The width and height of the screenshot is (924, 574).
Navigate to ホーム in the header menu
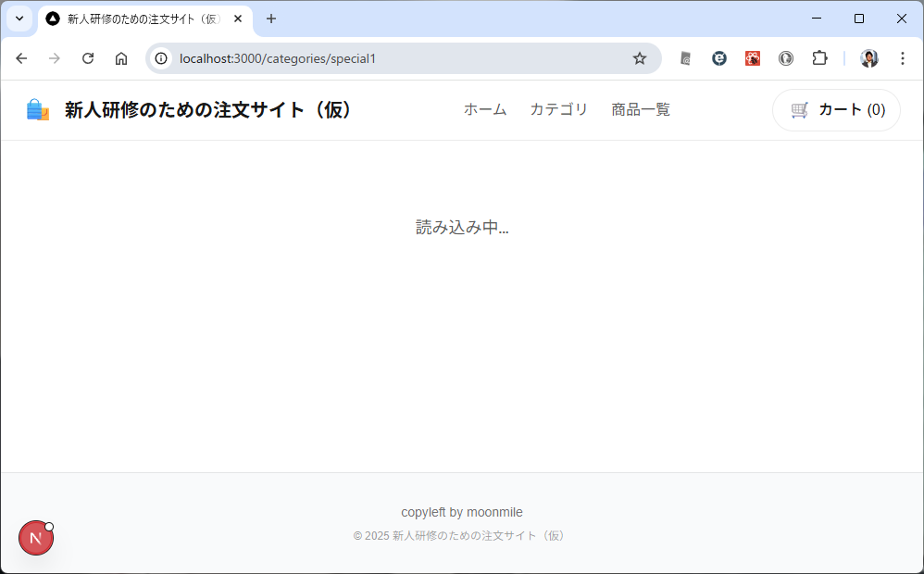click(x=485, y=109)
